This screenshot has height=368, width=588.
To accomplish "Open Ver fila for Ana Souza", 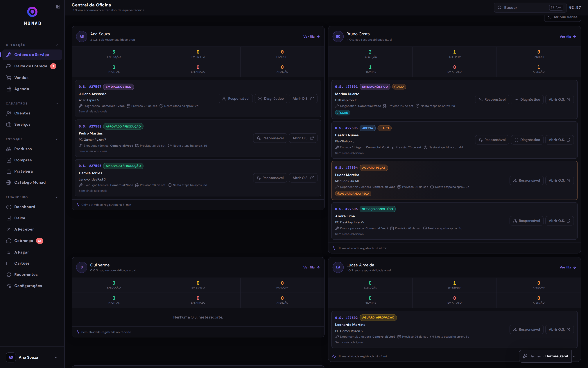I will pos(311,36).
